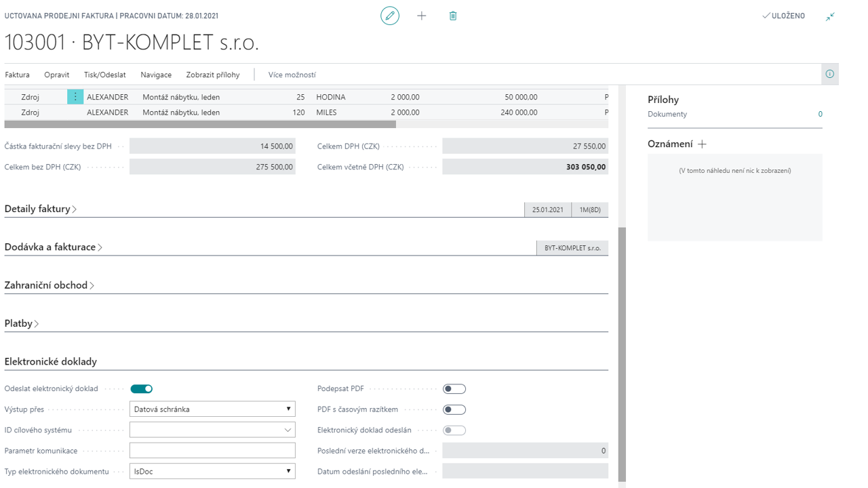
Task: Click Více možností for more actions
Action: 292,75
